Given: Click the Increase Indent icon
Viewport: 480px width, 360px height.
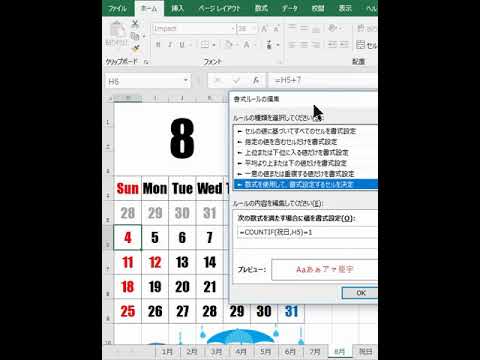Looking at the screenshot, I should coord(344,45).
